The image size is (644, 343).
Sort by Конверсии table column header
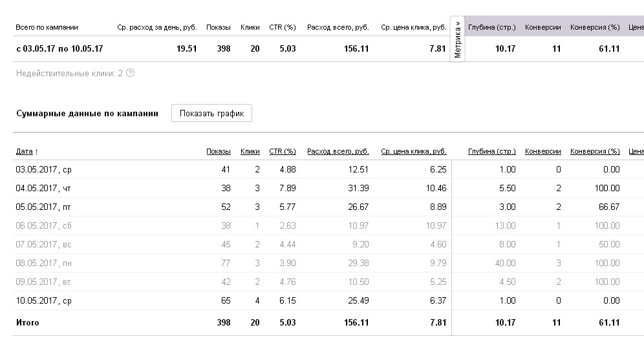[x=542, y=152]
